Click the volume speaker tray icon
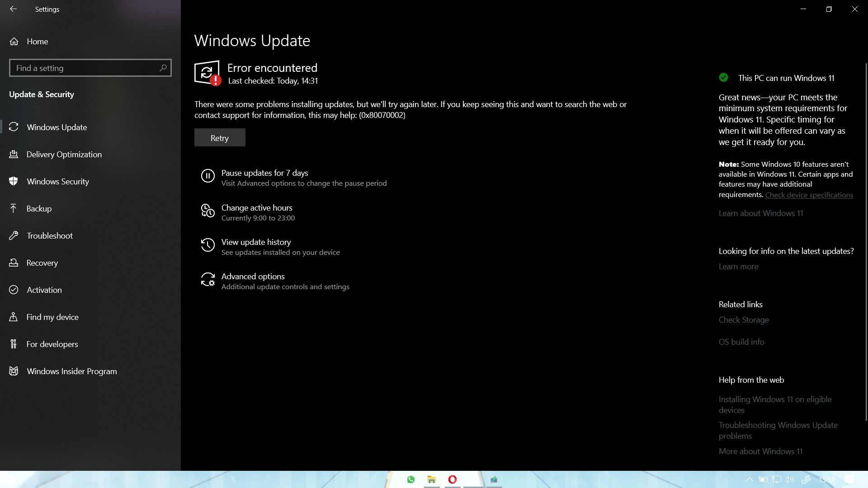This screenshot has width=868, height=488. [789, 479]
